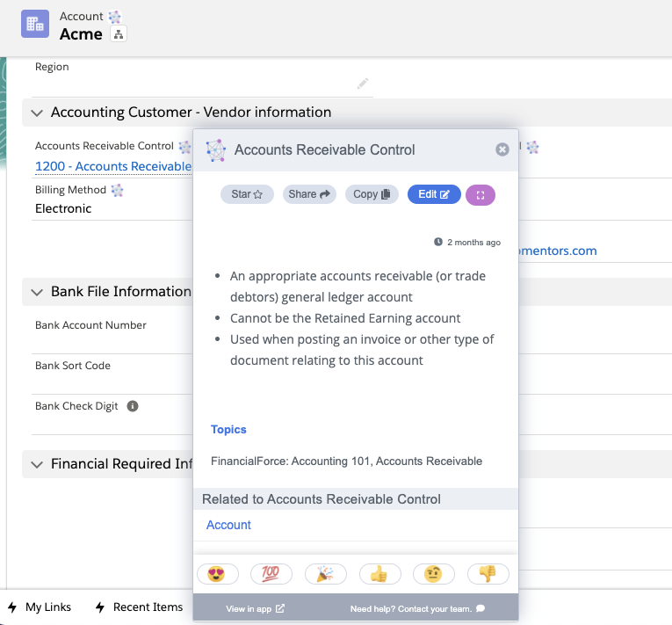Click the mentors.com link
Image resolution: width=672 pixels, height=625 pixels.
(x=557, y=251)
